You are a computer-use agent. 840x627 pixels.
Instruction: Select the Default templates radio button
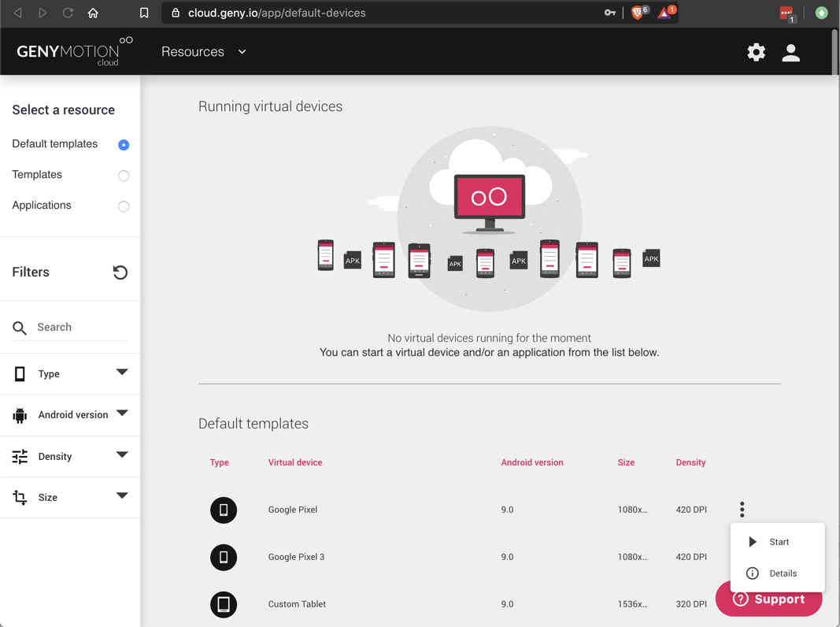pos(124,145)
